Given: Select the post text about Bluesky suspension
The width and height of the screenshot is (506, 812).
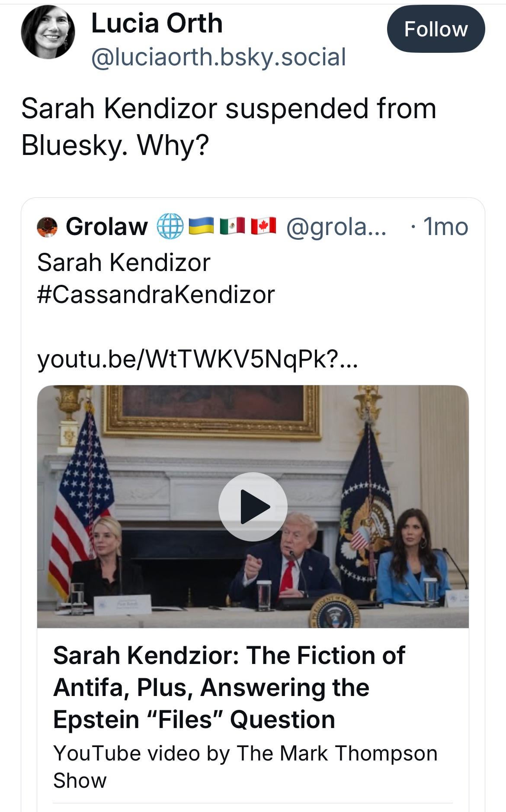Looking at the screenshot, I should [228, 126].
